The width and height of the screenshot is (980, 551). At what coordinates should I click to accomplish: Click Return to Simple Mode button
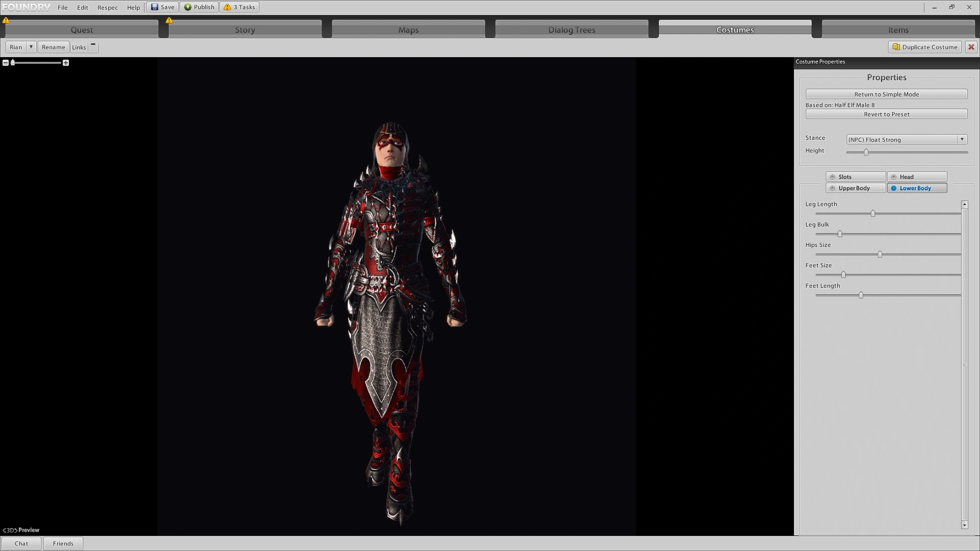pos(886,94)
